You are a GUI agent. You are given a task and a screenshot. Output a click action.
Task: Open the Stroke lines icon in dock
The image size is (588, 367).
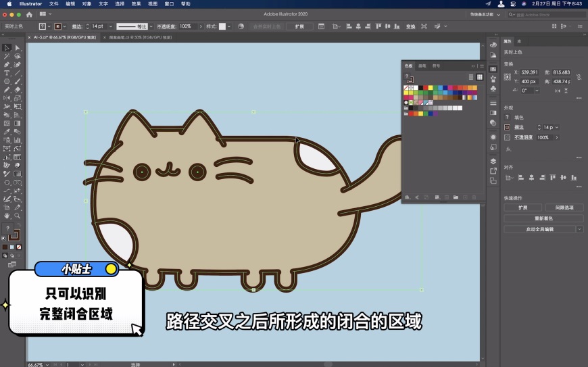click(x=493, y=103)
